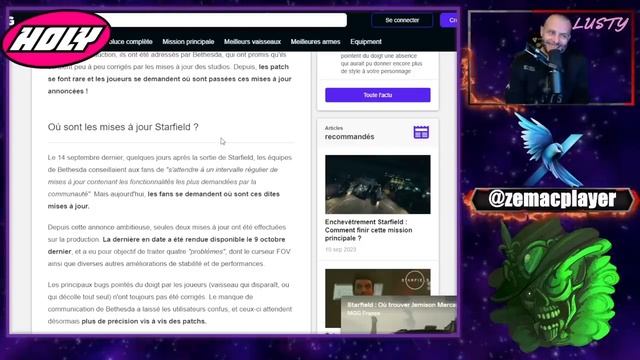Click the Se connecter button

[x=402, y=20]
